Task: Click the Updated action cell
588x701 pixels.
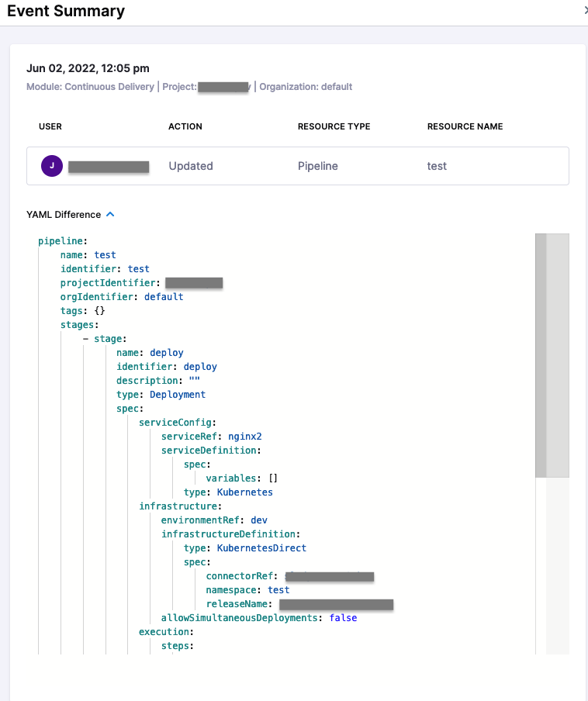Action: click(190, 166)
